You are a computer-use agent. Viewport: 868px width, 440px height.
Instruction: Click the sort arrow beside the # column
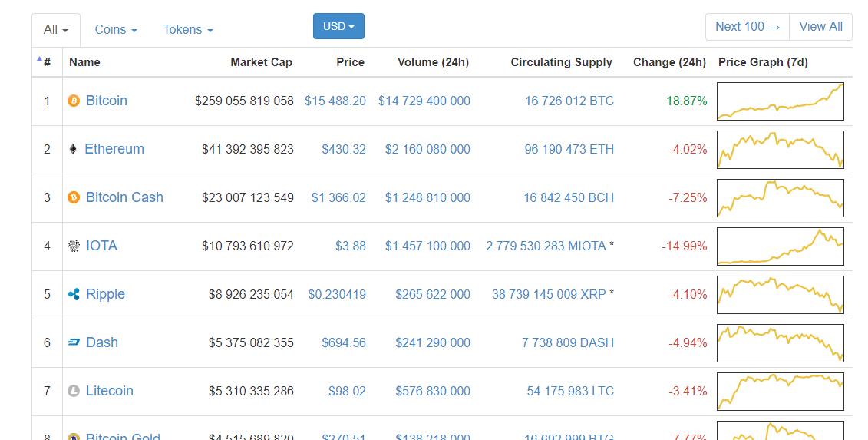click(39, 59)
